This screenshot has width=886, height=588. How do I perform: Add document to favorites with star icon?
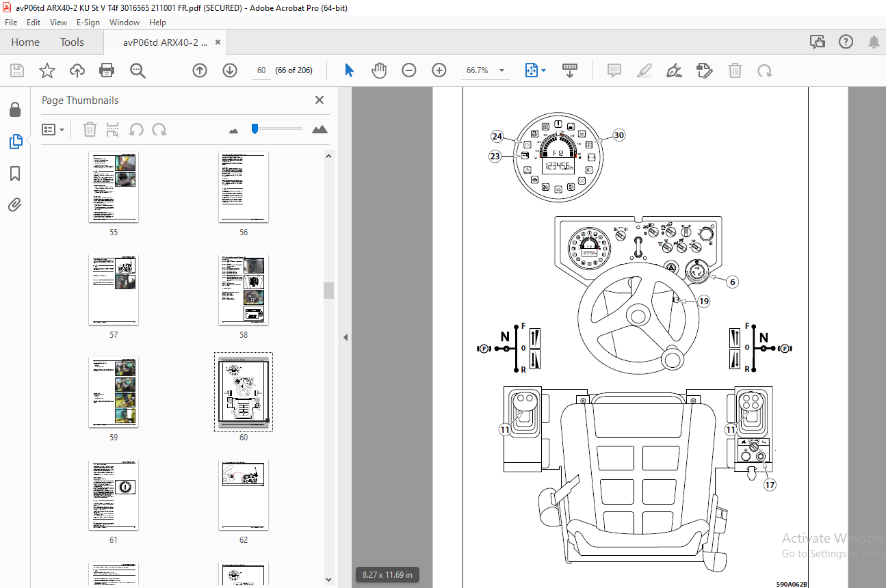point(47,70)
